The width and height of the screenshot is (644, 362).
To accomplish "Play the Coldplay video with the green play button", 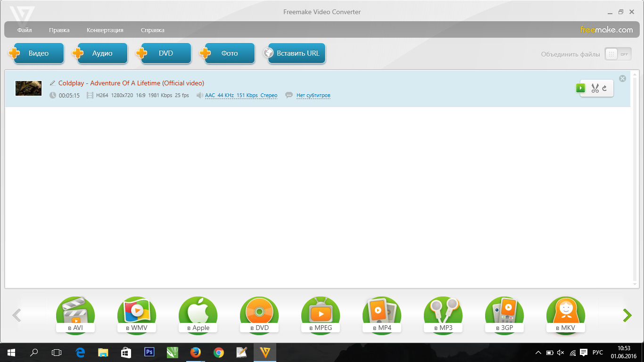I will (580, 88).
